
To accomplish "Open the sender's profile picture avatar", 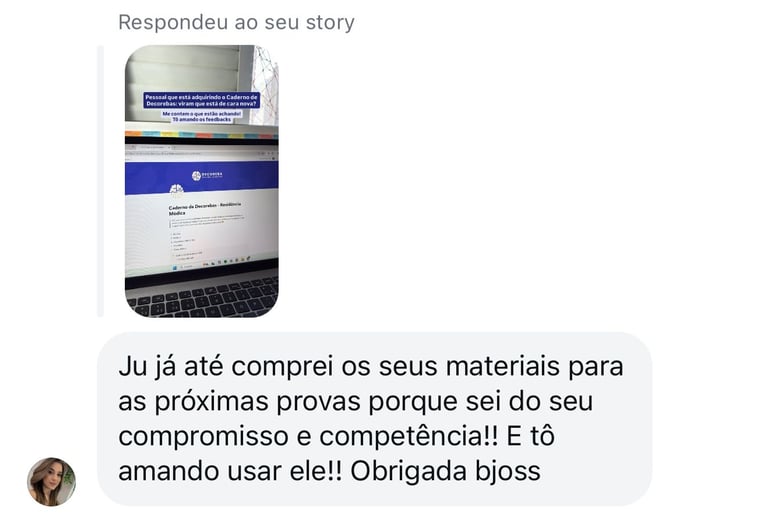I will pyautogui.click(x=51, y=481).
